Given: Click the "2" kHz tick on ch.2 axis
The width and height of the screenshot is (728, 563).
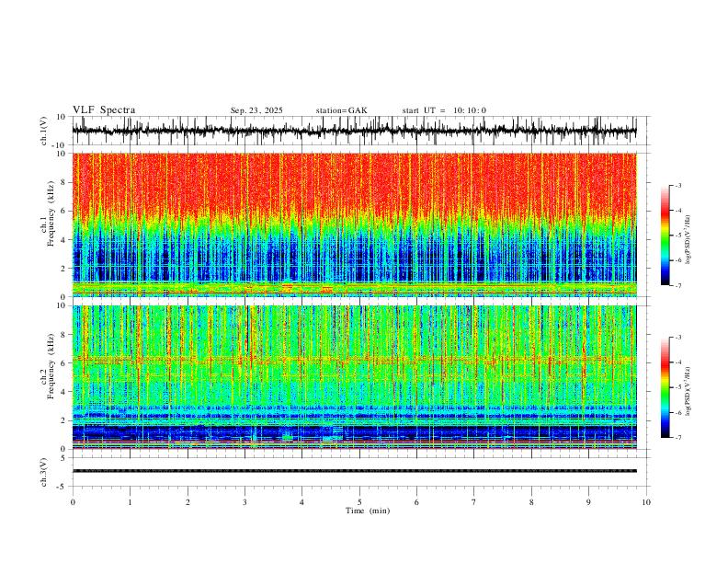Looking at the screenshot, I should coord(64,420).
